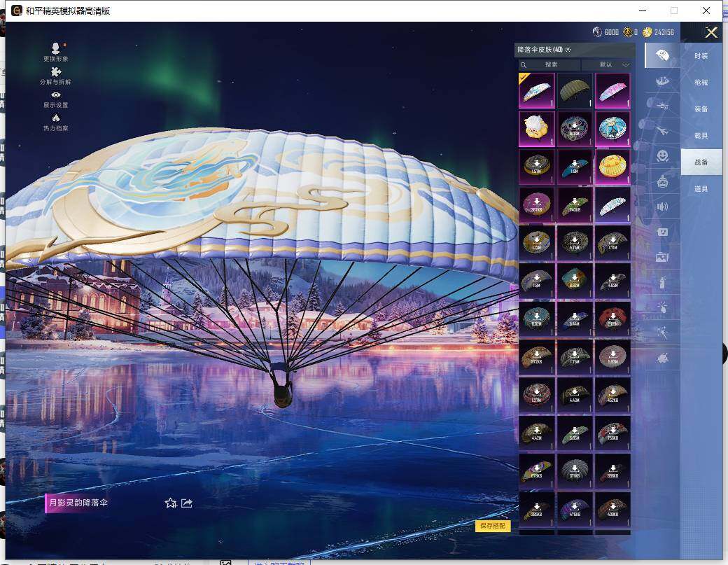728x565 pixels.
Task: Switch to the 枪械 tab
Action: point(701,83)
